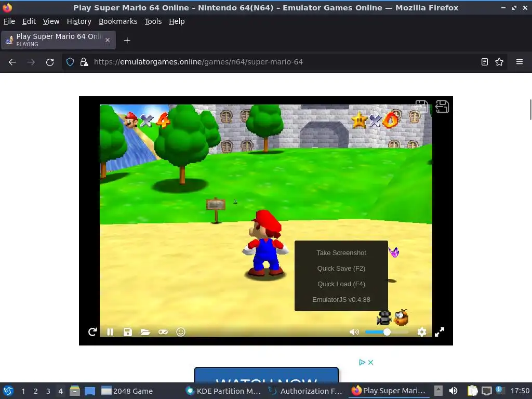Switch to virtual desktop 1
Image resolution: width=532 pixels, height=399 pixels.
coord(23,391)
